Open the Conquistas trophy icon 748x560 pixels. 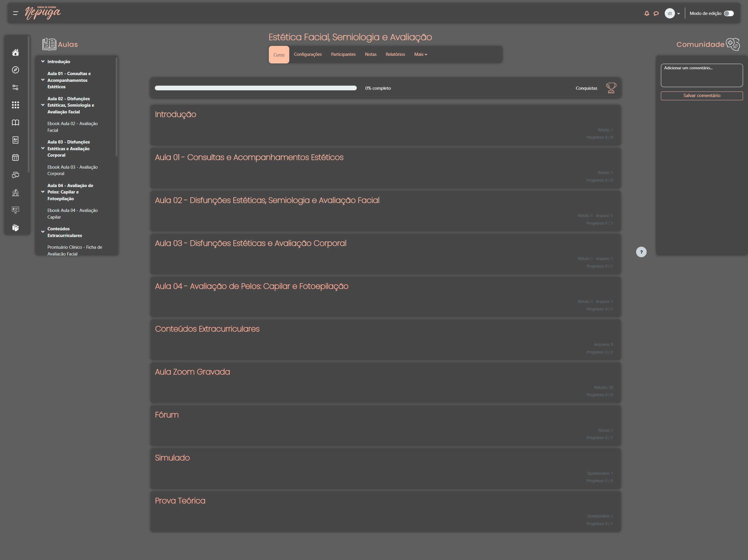coord(611,88)
